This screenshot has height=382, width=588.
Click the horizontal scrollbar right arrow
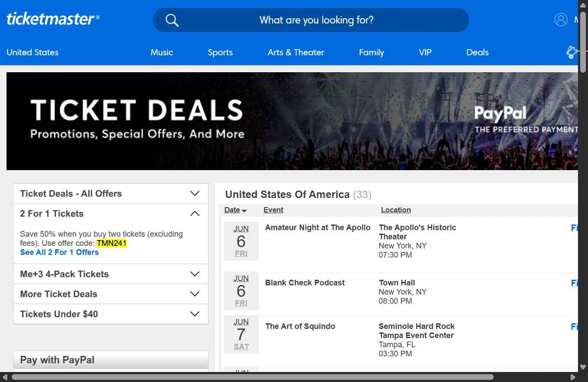coord(573,377)
